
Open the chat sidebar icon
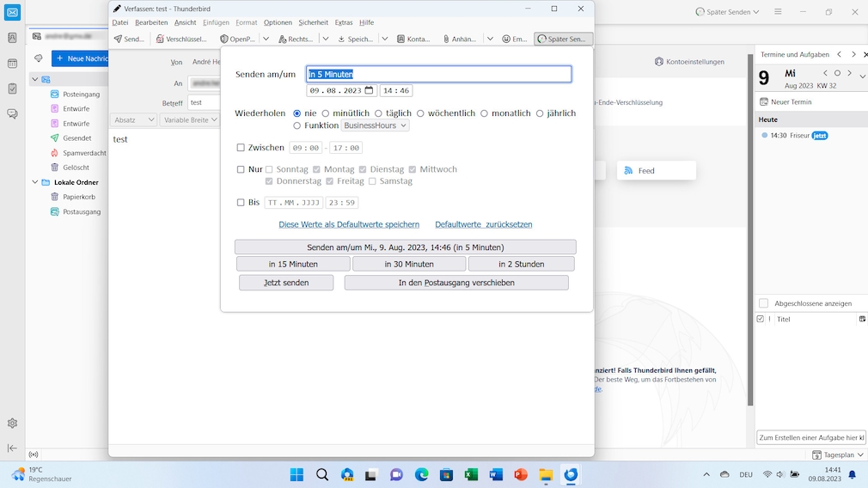(12, 113)
